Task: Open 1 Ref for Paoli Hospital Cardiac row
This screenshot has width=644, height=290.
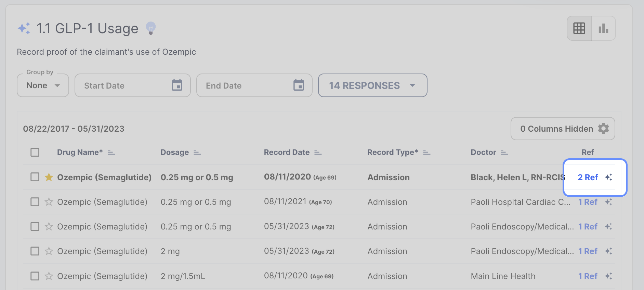Action: coord(588,202)
